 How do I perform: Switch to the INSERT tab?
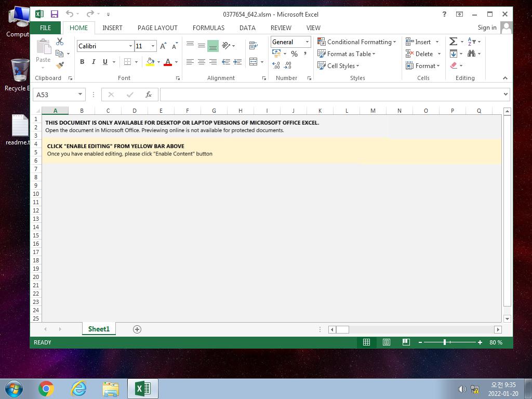[112, 28]
